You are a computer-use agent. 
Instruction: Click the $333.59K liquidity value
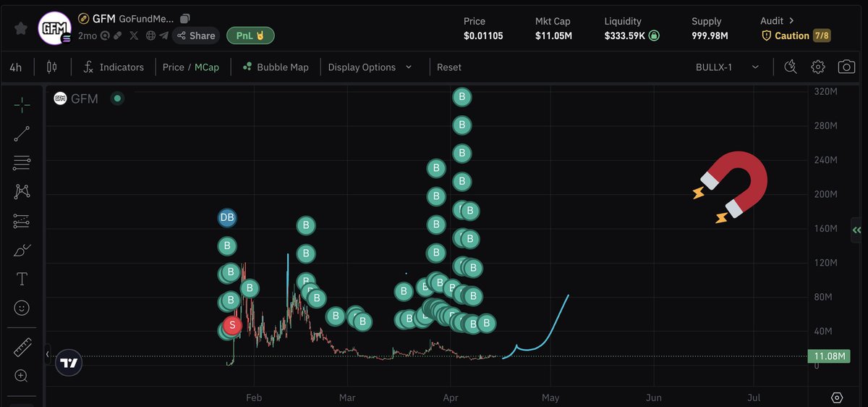[x=624, y=35]
